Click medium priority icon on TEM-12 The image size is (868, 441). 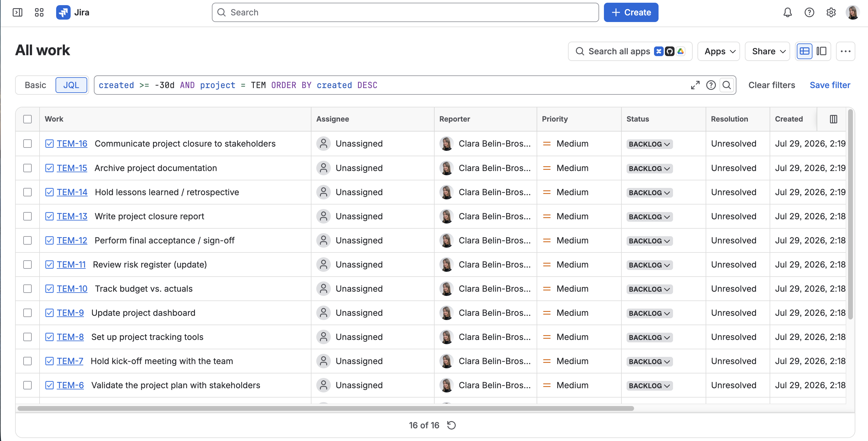(547, 240)
